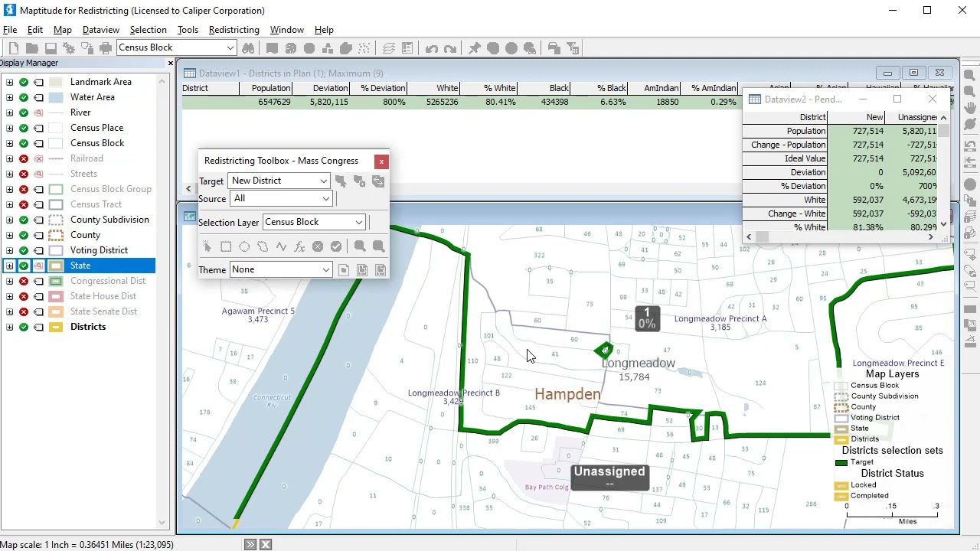Select the pointer selection tool in Redistricting Toolbox

click(207, 246)
